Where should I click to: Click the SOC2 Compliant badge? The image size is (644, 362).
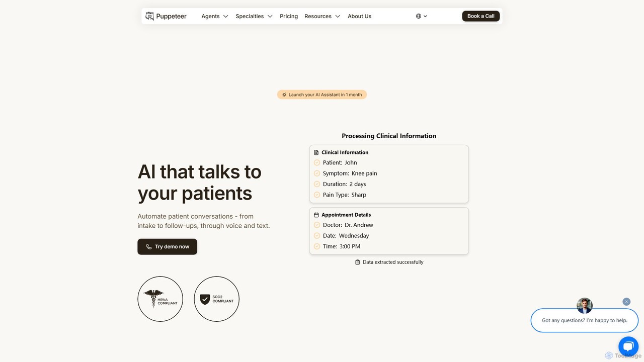click(217, 299)
